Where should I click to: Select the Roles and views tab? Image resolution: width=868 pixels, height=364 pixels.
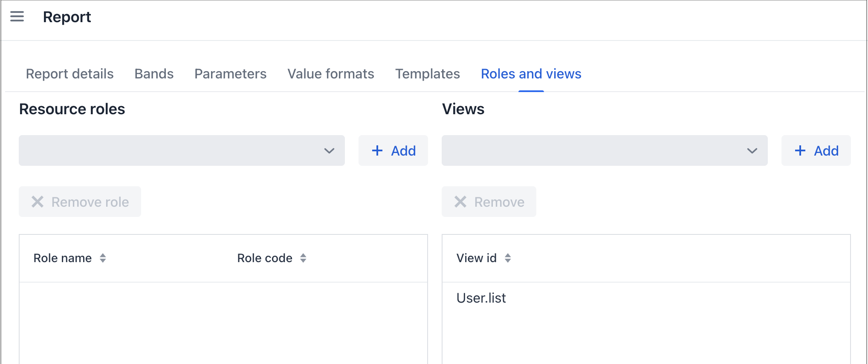(531, 74)
